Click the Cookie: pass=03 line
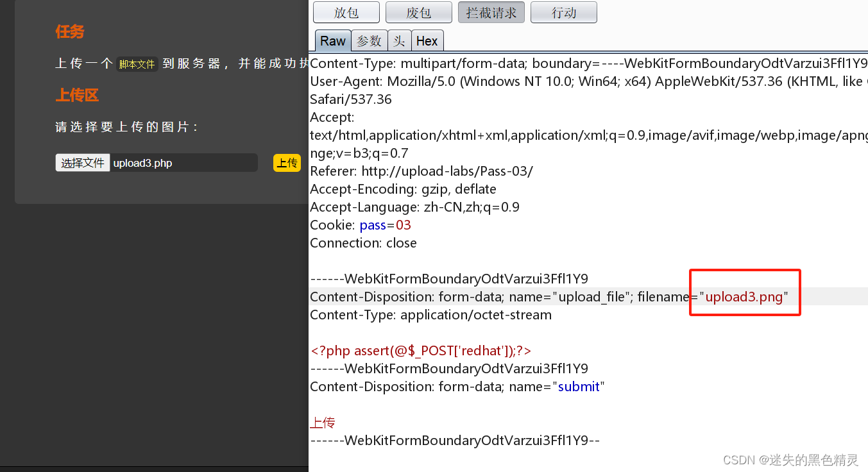868x472 pixels. [x=361, y=225]
